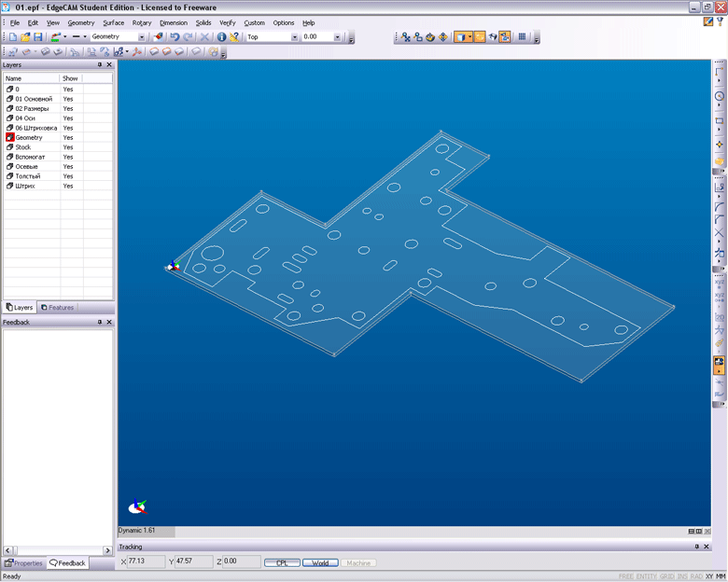Select the Rectangle tool in the right toolbar
The height and width of the screenshot is (582, 728).
(720, 120)
